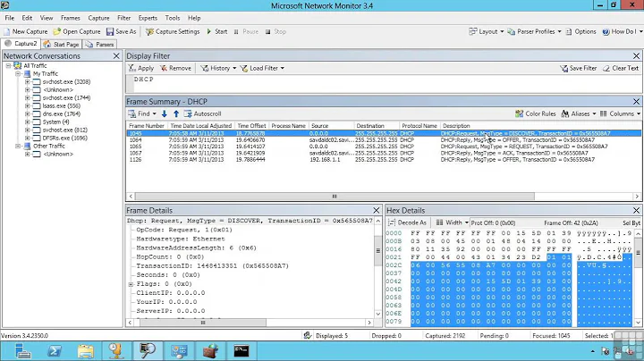Collapse the Other Traffic tree node
This screenshot has height=361, width=644.
pyautogui.click(x=18, y=146)
